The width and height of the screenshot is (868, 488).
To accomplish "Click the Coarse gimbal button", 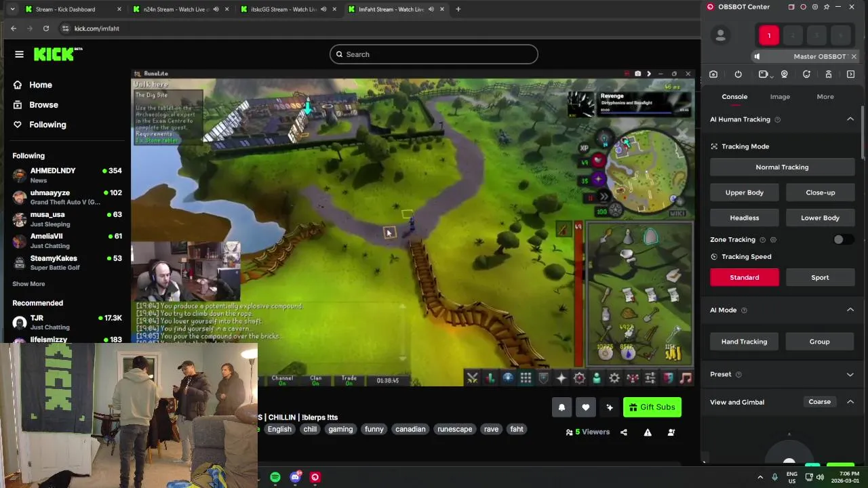I will tap(819, 402).
